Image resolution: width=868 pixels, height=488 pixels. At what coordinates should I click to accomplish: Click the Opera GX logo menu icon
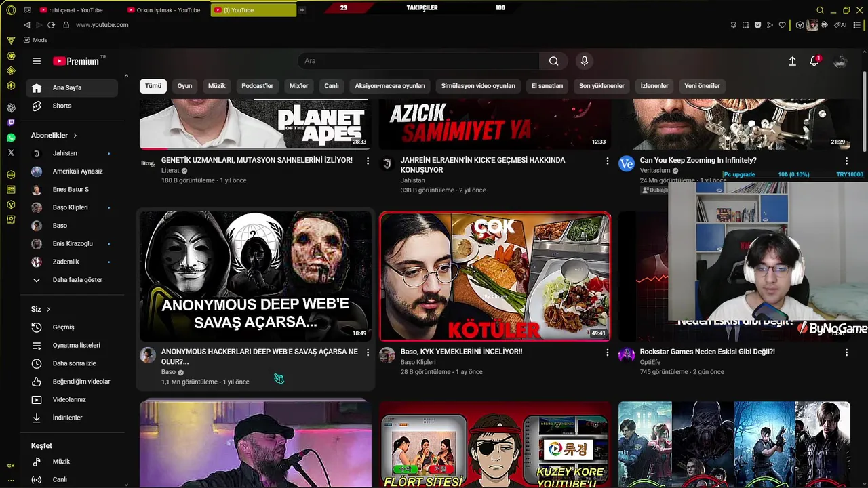11,10
